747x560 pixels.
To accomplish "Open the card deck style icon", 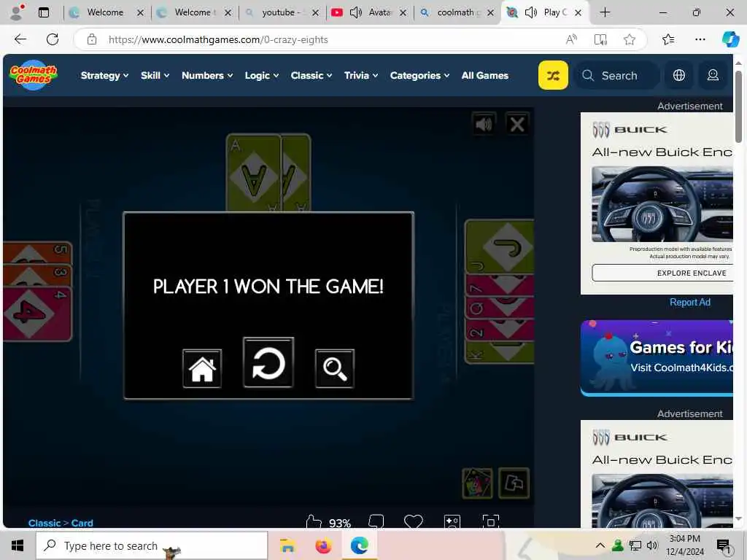I will (x=477, y=483).
